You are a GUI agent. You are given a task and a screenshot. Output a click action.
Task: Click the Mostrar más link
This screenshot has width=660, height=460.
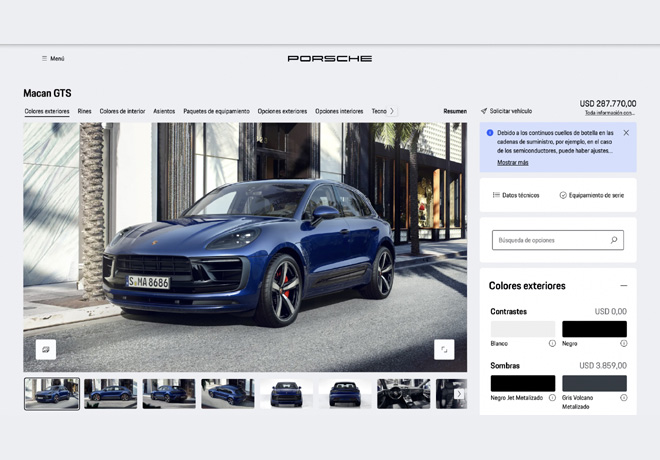click(513, 162)
